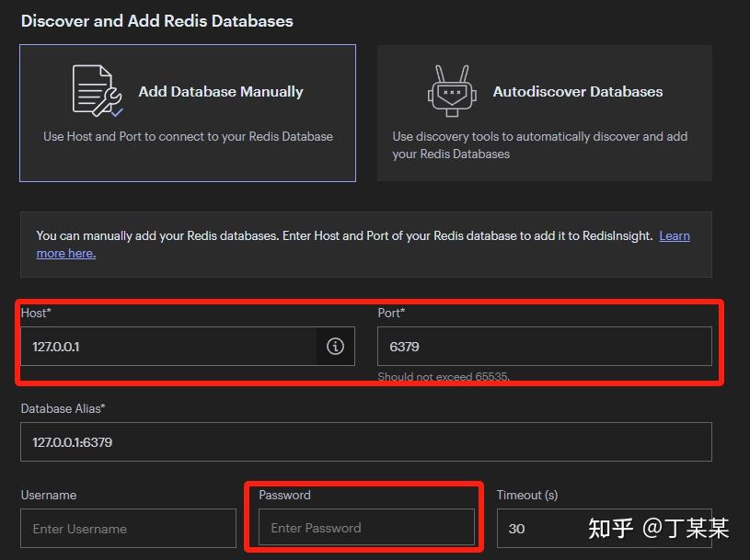Click the Host* label
The image size is (750, 560).
point(36,313)
